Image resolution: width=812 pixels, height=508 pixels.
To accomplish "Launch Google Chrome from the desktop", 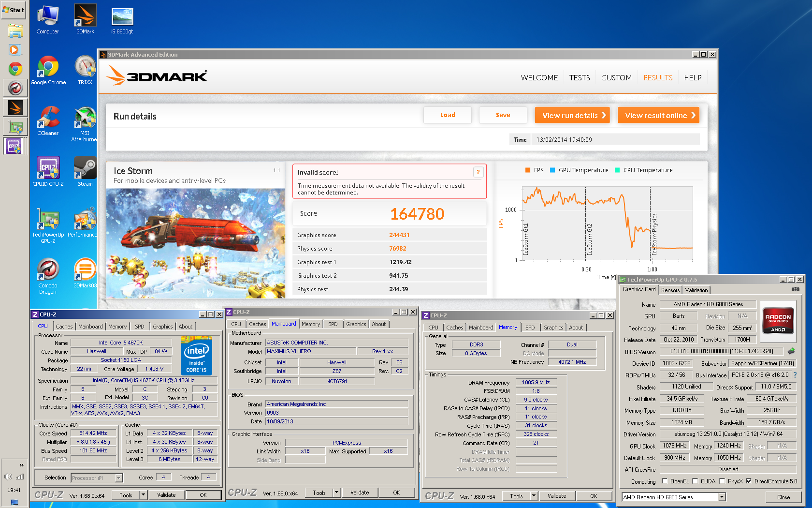I will click(48, 71).
